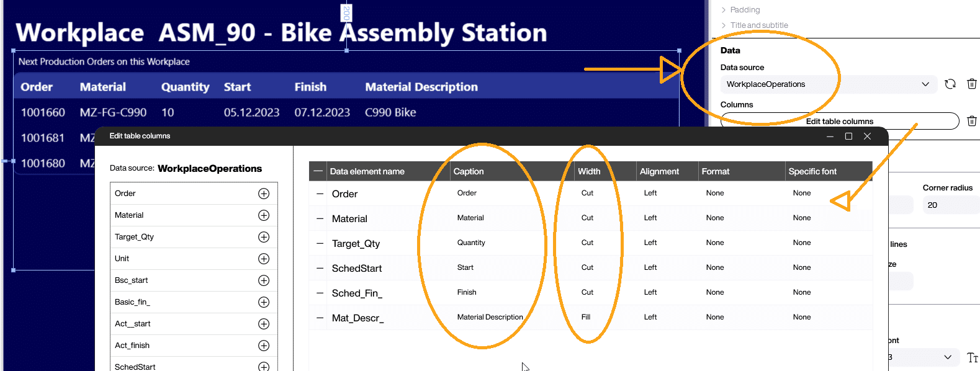
Task: Click the Caption column header
Action: [x=469, y=171]
